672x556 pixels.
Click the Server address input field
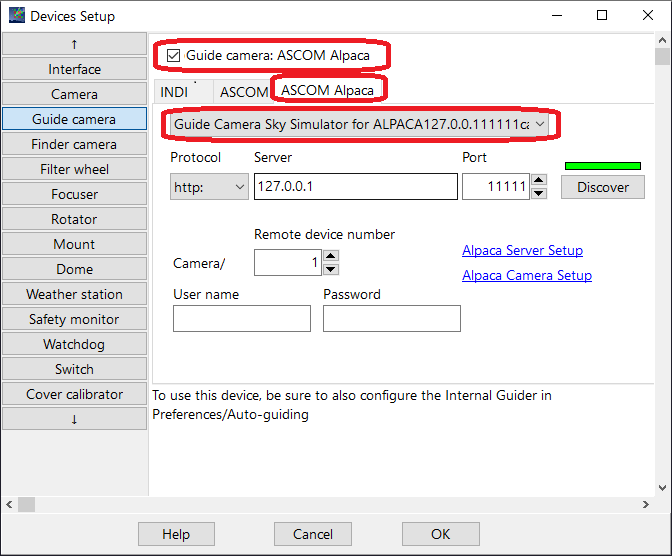(x=355, y=187)
